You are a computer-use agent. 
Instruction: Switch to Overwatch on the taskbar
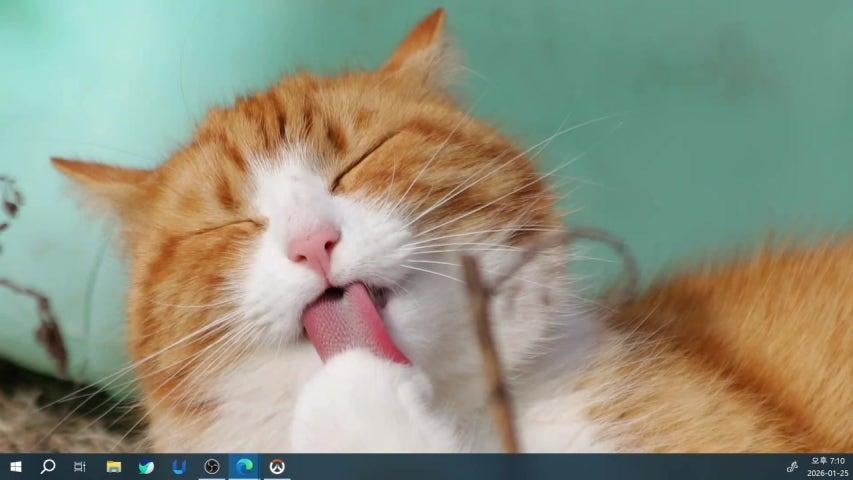point(277,467)
